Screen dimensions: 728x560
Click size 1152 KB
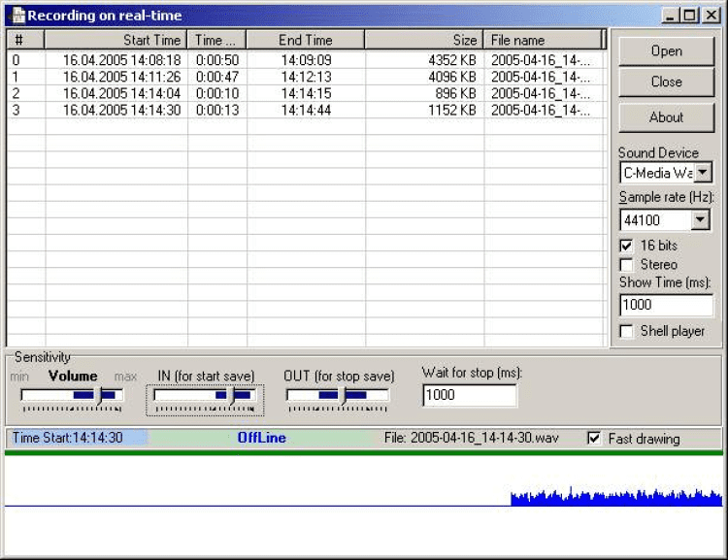tap(452, 110)
